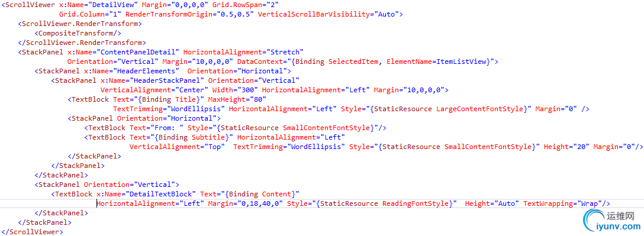
Task: Click the CompositeTransform tag
Action: pyautogui.click(x=78, y=33)
